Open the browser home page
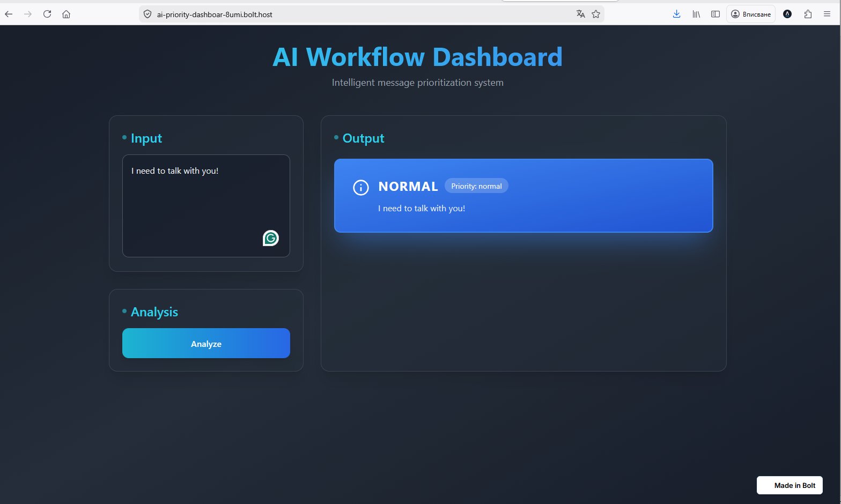841x504 pixels. tap(67, 14)
